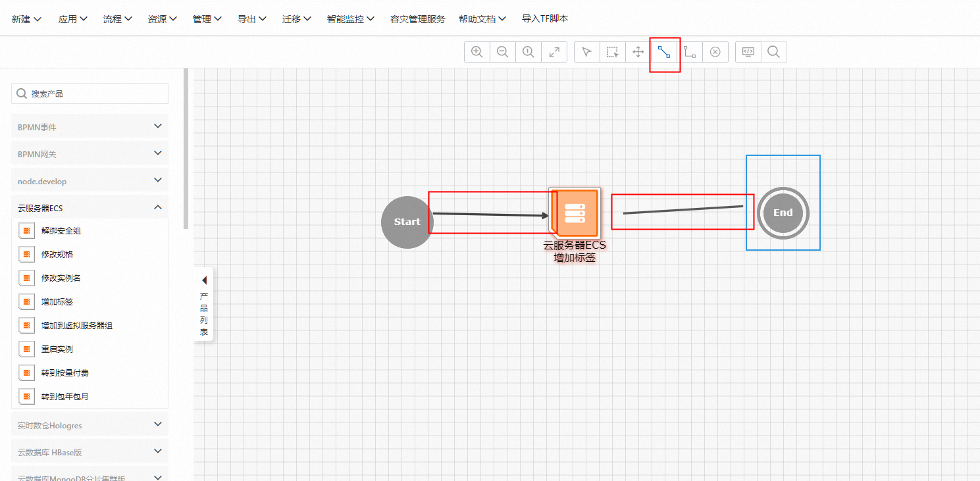Reset zoom to actual size icon
Screen dimensions: 980x481
coord(529,52)
